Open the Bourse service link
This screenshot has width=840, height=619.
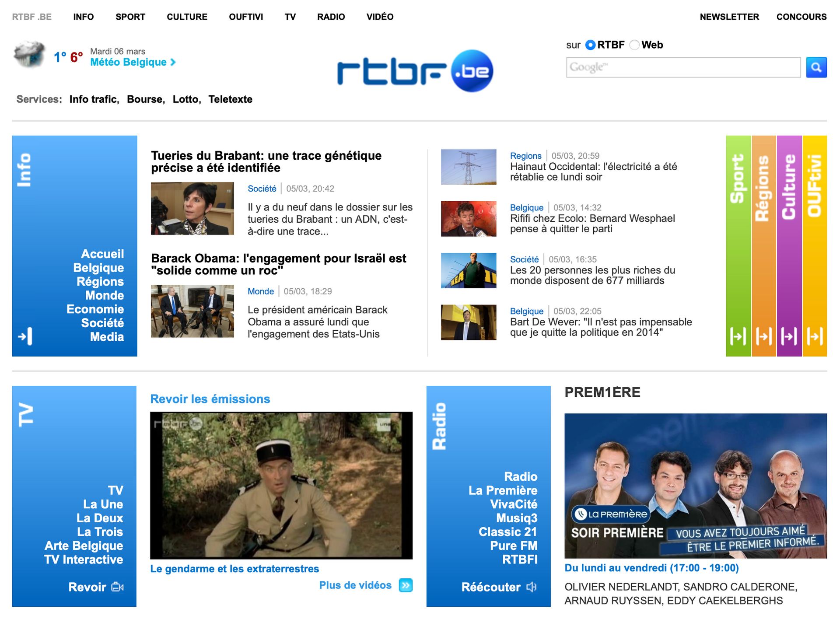click(x=146, y=99)
